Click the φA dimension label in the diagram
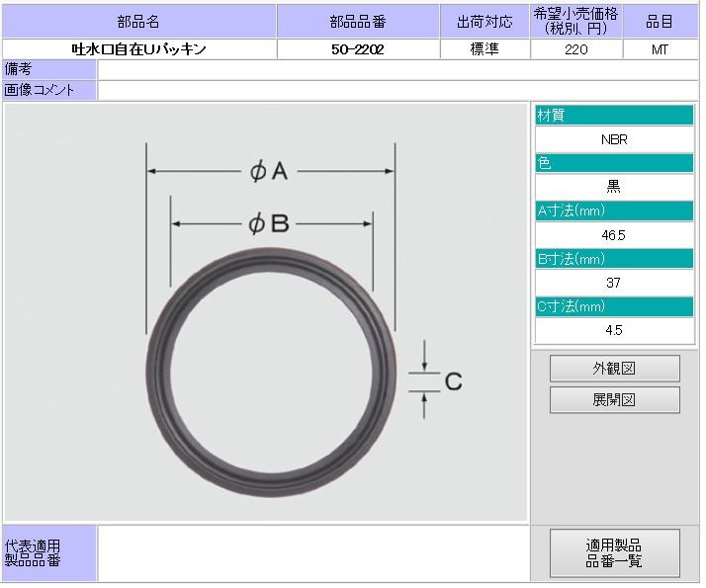 click(268, 172)
